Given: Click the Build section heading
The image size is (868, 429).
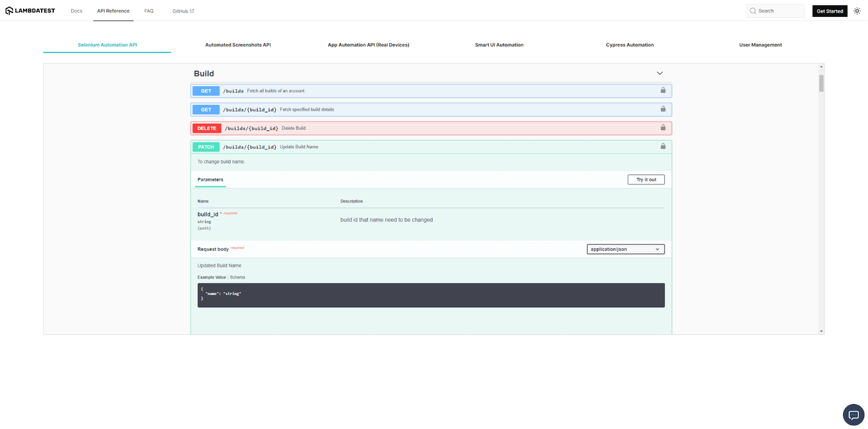Looking at the screenshot, I should [204, 73].
